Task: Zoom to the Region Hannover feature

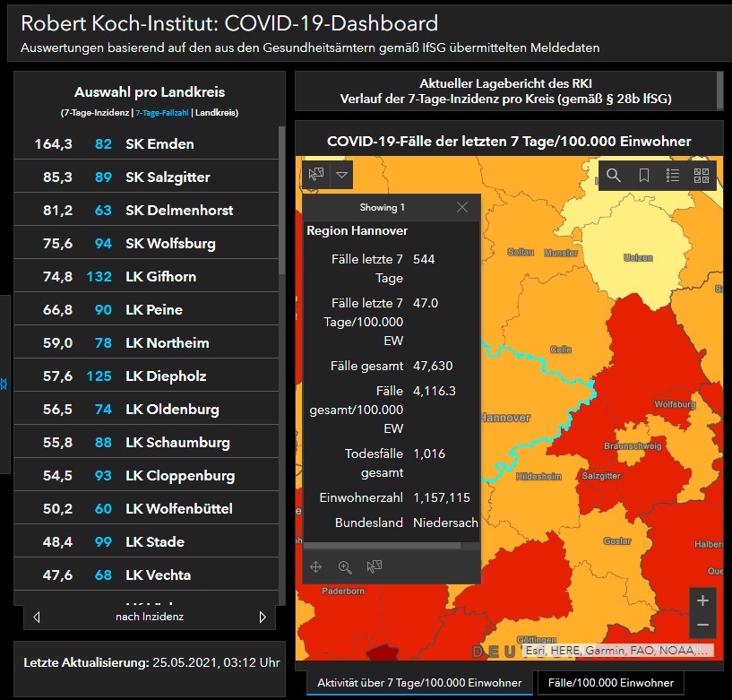Action: 345,566
